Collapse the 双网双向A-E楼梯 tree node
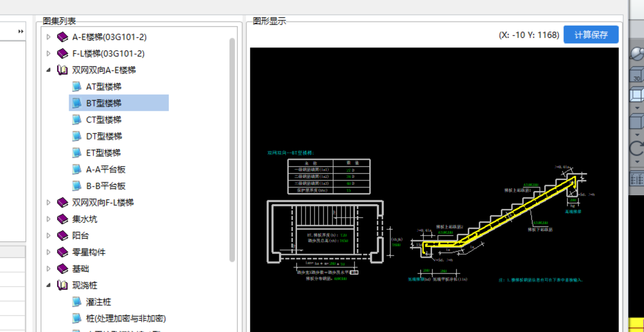The width and height of the screenshot is (644, 332). point(49,70)
